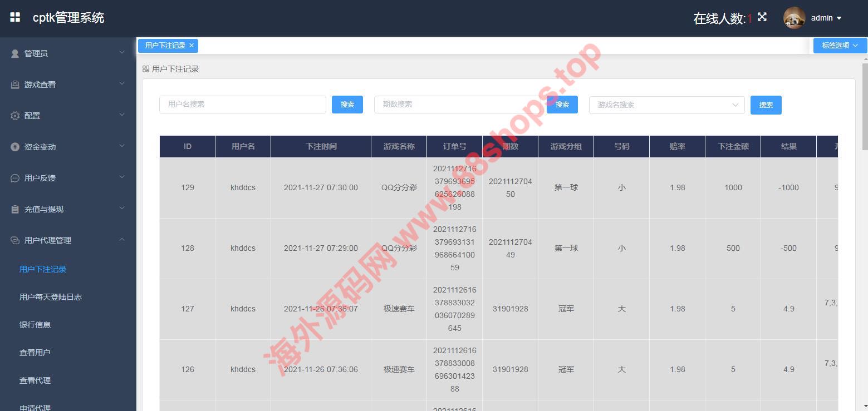868x411 pixels.
Task: Click the 资金变动 coin icon in sidebar
Action: tap(15, 147)
